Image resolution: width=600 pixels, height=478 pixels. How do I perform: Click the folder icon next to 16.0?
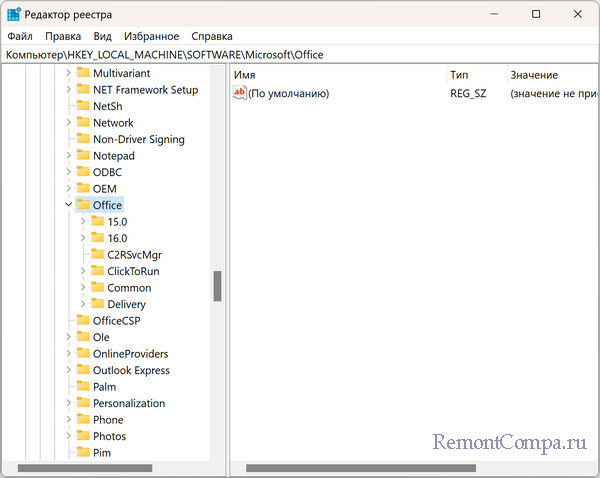pos(98,238)
